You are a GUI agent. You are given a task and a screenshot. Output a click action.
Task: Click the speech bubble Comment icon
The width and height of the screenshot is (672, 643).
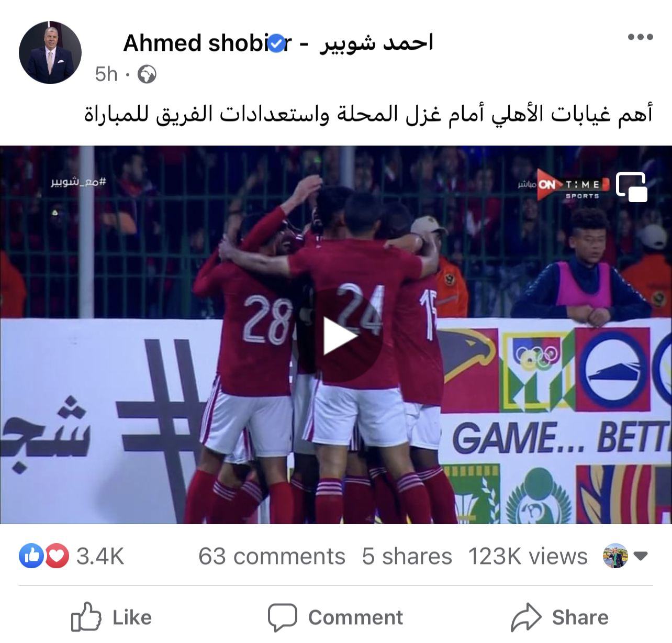click(283, 617)
